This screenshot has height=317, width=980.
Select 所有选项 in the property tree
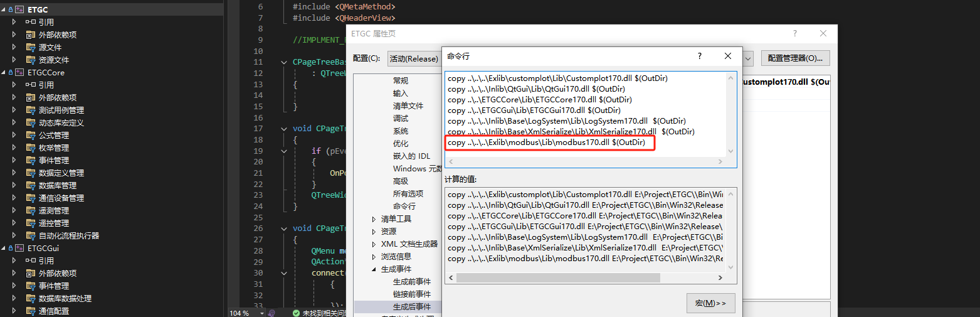pyautogui.click(x=408, y=194)
